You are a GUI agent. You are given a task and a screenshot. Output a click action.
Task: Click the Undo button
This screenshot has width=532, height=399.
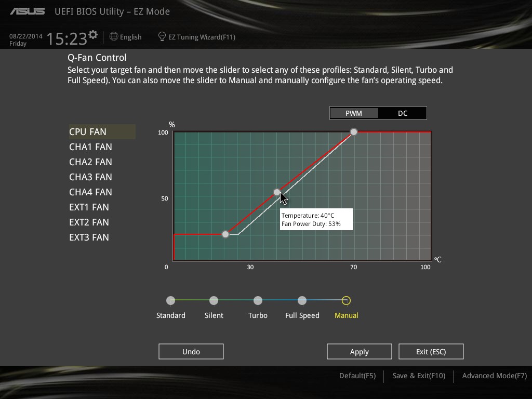(x=191, y=352)
